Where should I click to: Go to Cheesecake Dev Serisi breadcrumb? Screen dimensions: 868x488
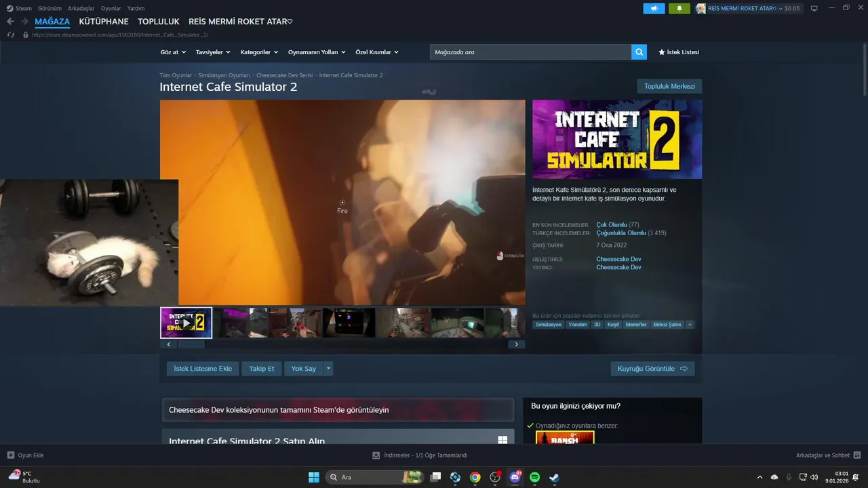click(x=285, y=75)
